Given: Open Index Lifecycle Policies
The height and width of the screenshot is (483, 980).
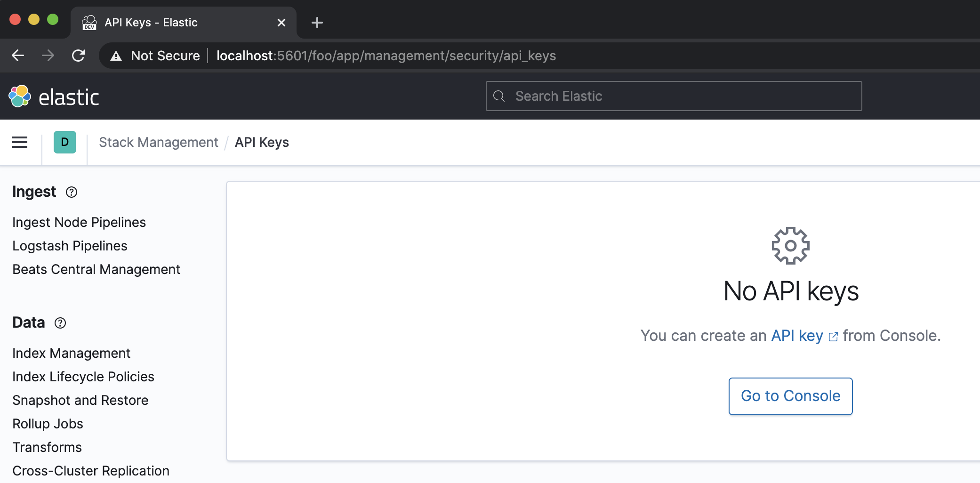Looking at the screenshot, I should 83,377.
